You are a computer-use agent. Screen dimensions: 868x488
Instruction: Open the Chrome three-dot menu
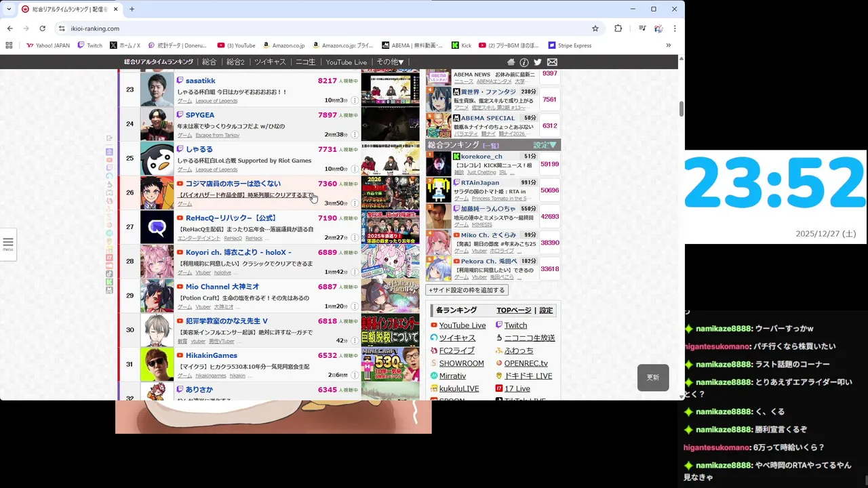point(675,28)
